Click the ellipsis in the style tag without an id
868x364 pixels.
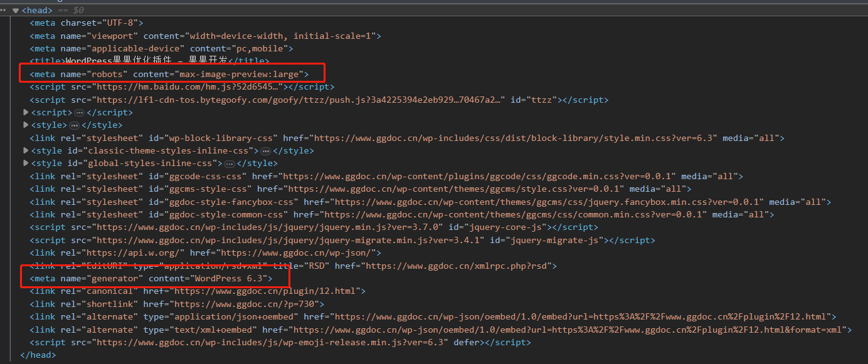point(74,125)
